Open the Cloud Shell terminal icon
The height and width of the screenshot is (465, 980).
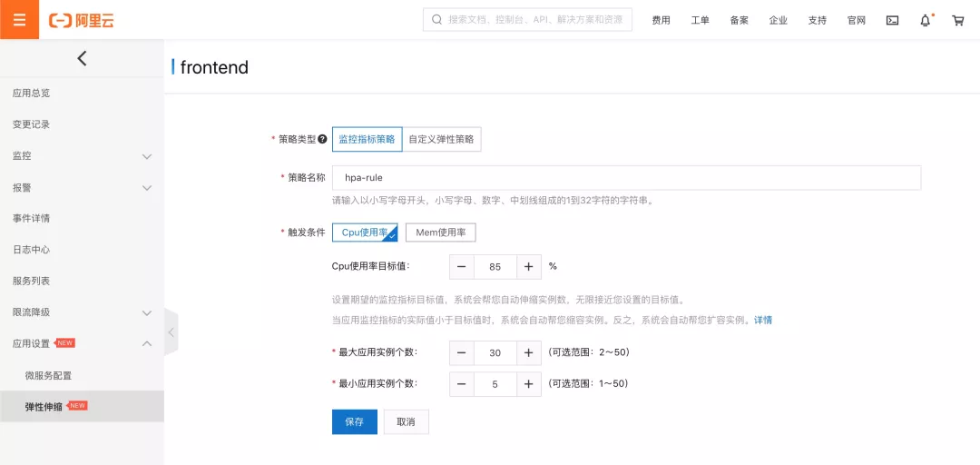(893, 20)
